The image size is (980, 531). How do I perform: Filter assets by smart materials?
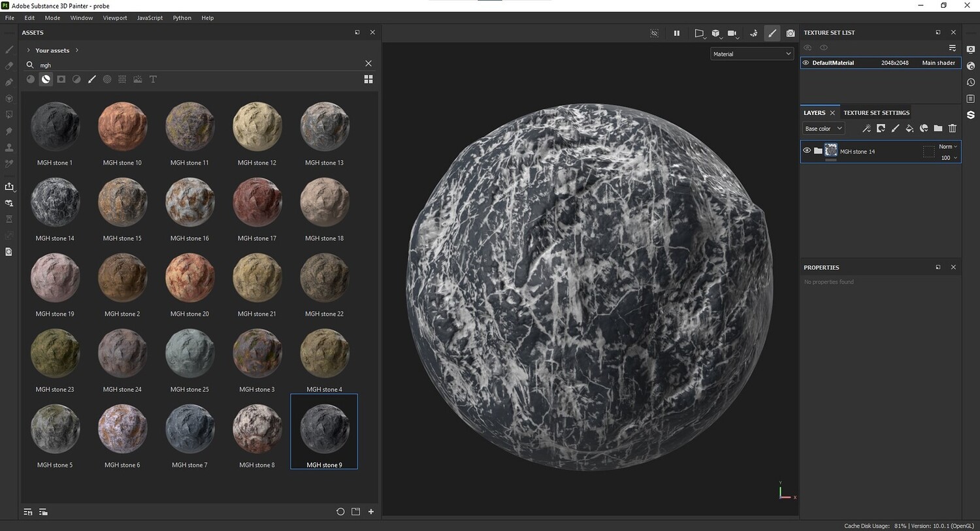(x=46, y=79)
